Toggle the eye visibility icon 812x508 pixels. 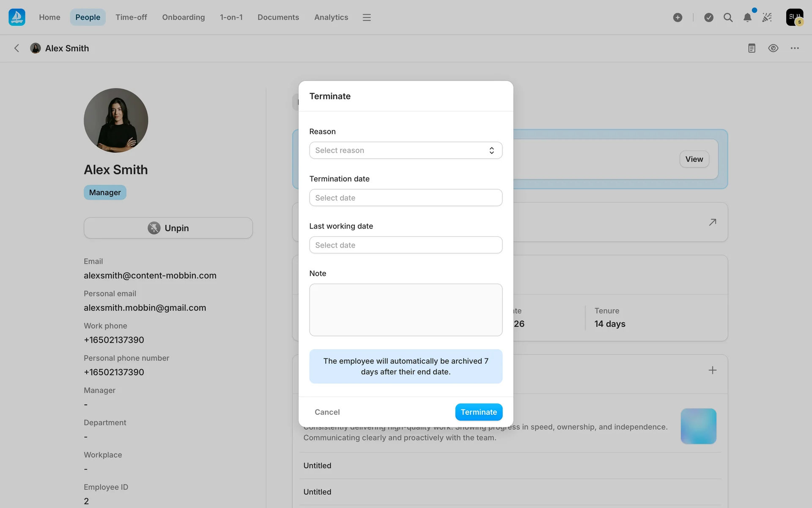773,48
